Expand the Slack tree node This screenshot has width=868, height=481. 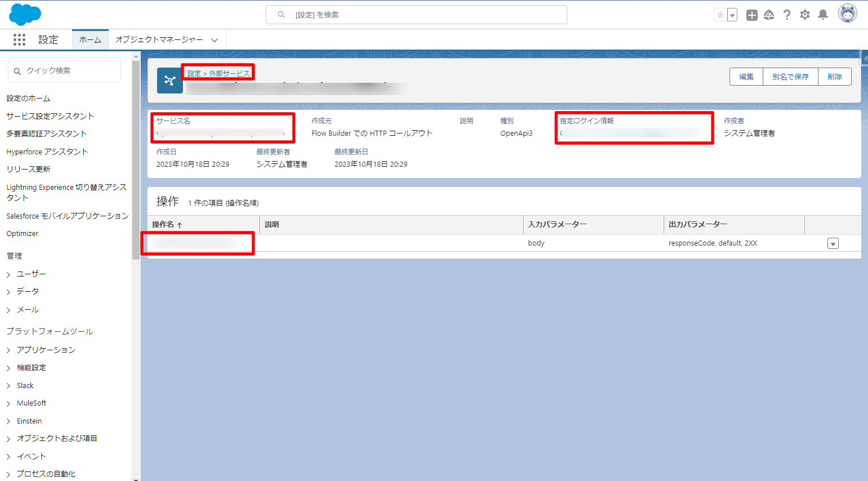click(x=8, y=386)
